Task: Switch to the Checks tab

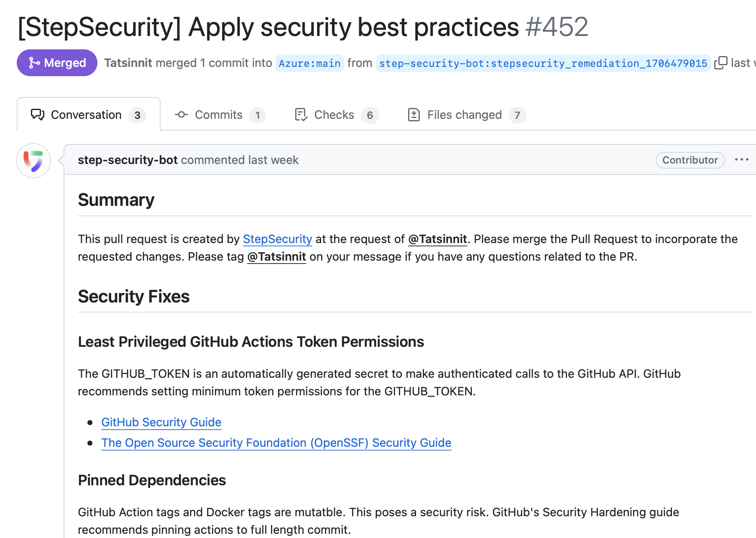Action: click(x=334, y=115)
